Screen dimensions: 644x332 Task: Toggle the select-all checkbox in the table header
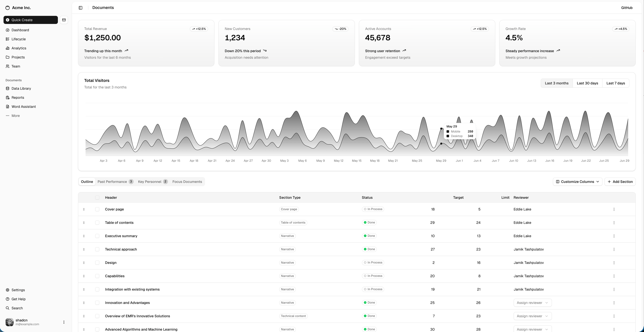97,197
